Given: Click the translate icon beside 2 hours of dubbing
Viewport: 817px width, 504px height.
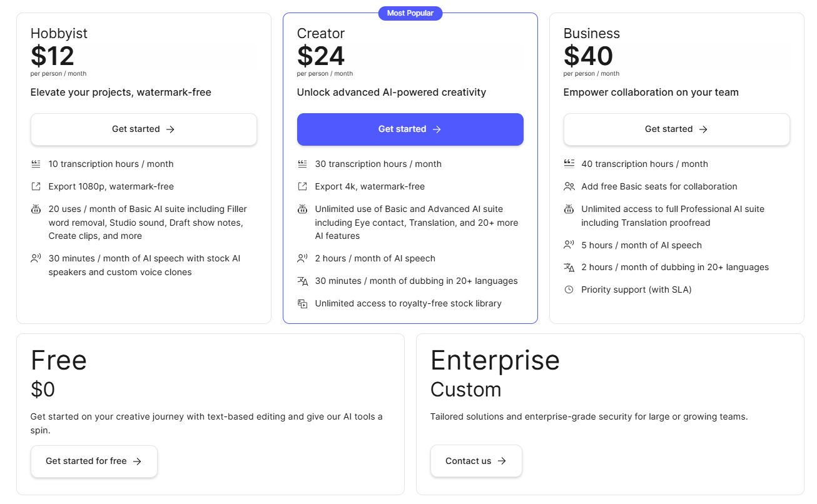Looking at the screenshot, I should (x=569, y=267).
